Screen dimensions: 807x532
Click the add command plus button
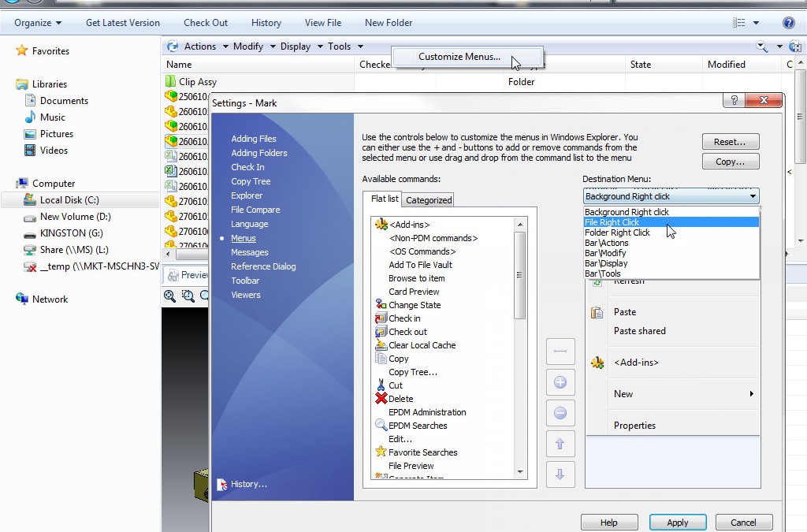coord(560,382)
